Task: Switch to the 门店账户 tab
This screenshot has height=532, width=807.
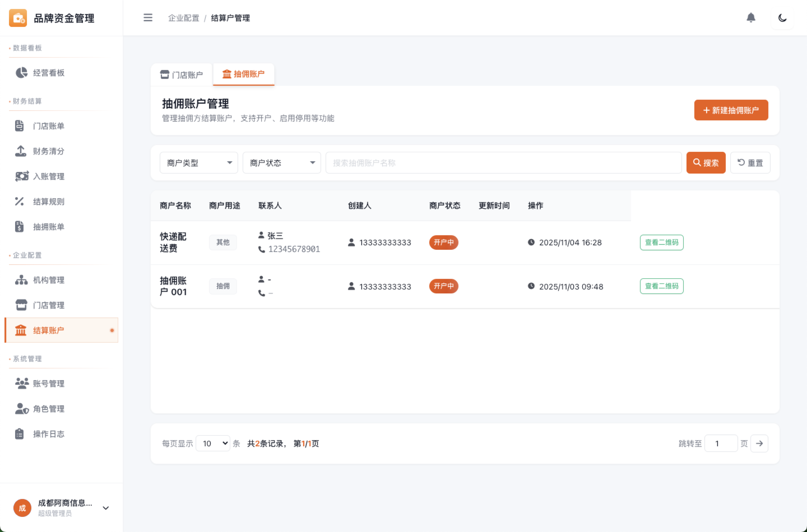Action: point(182,75)
